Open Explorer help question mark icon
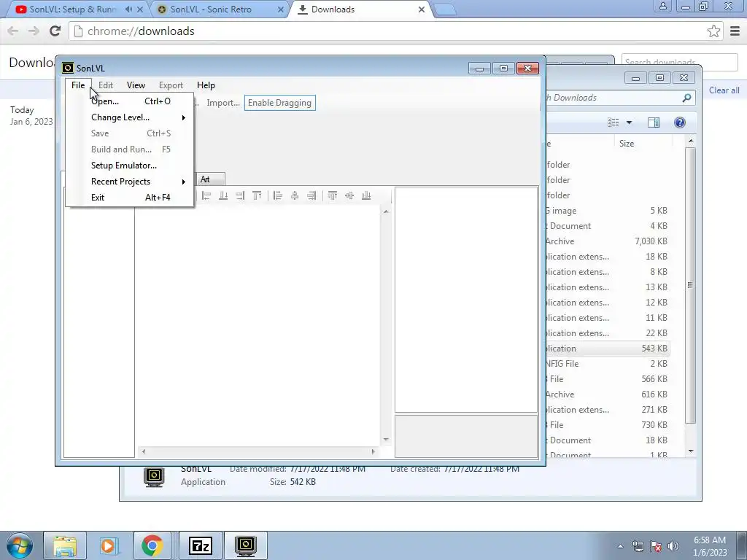Screen dimensions: 747x560 click(680, 122)
